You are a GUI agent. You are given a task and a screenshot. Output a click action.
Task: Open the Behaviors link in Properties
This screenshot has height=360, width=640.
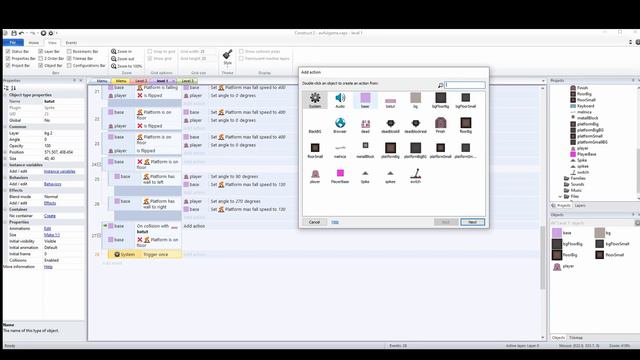click(x=52, y=184)
